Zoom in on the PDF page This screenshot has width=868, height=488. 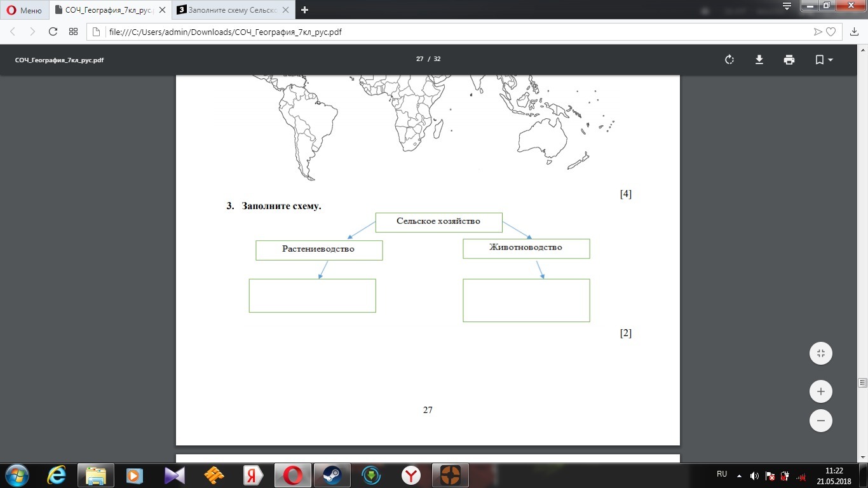pos(820,391)
